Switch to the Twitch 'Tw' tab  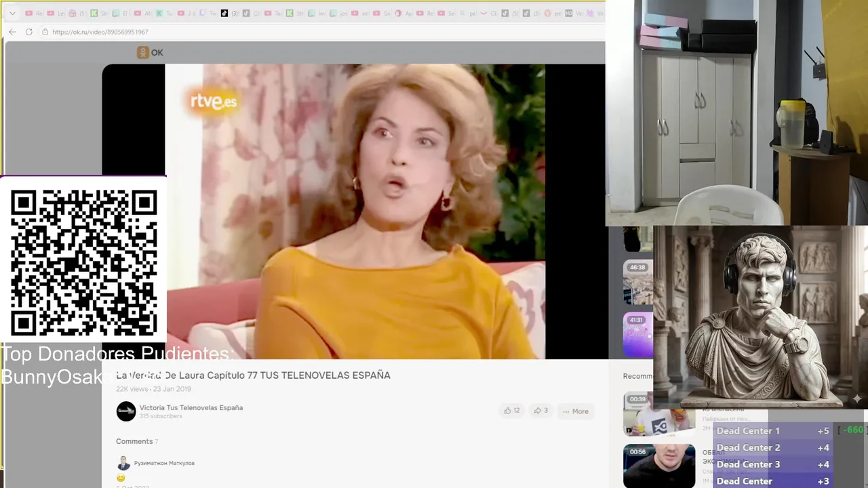click(208, 13)
